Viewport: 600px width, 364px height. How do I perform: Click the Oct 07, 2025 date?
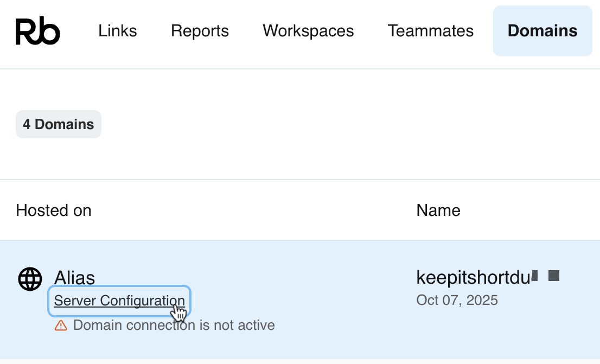457,300
